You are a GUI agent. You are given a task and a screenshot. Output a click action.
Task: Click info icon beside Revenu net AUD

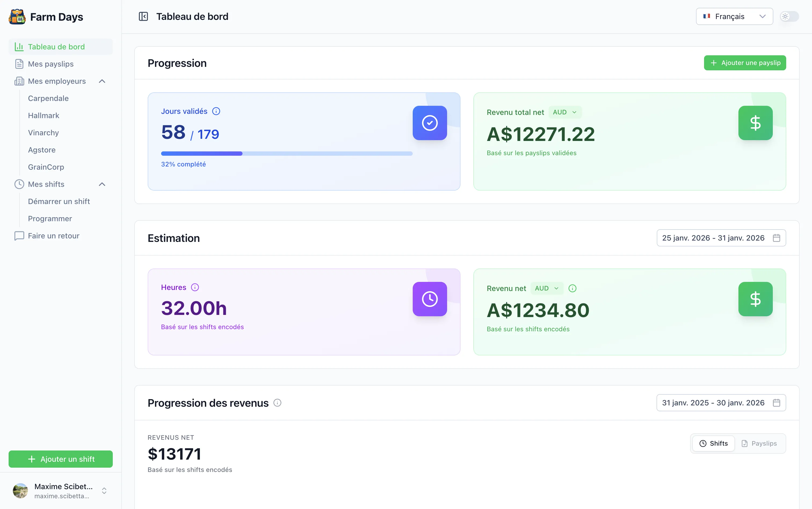(x=572, y=289)
